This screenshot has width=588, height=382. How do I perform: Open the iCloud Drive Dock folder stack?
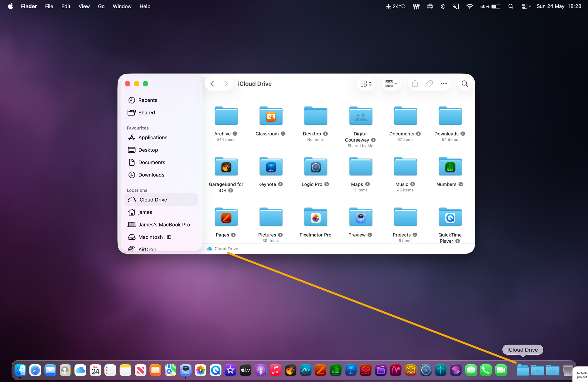click(x=523, y=370)
